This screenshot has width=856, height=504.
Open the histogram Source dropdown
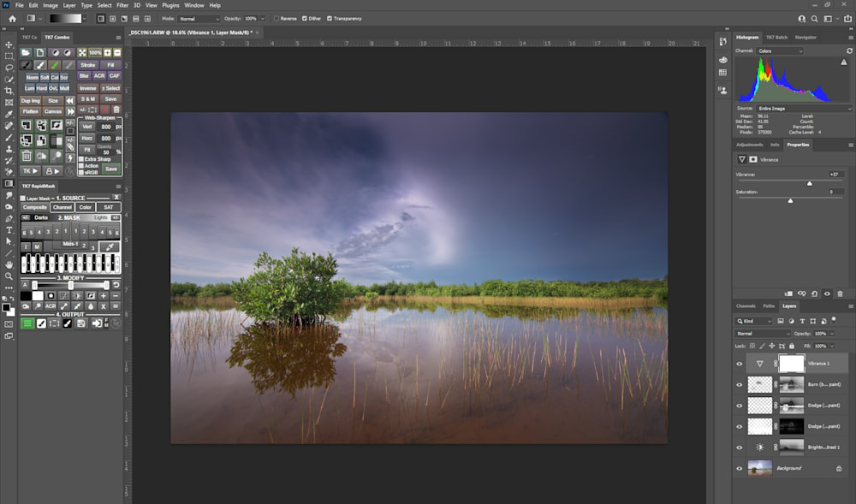point(804,109)
